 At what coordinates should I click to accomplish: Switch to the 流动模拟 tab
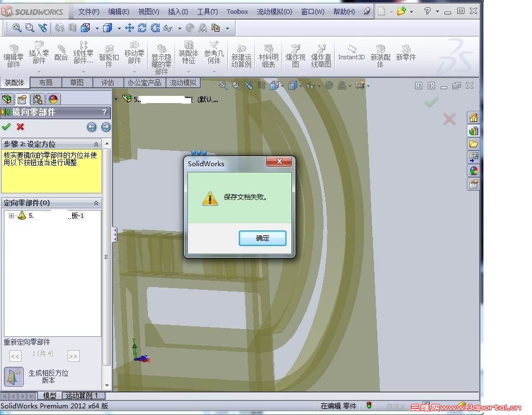pos(183,83)
